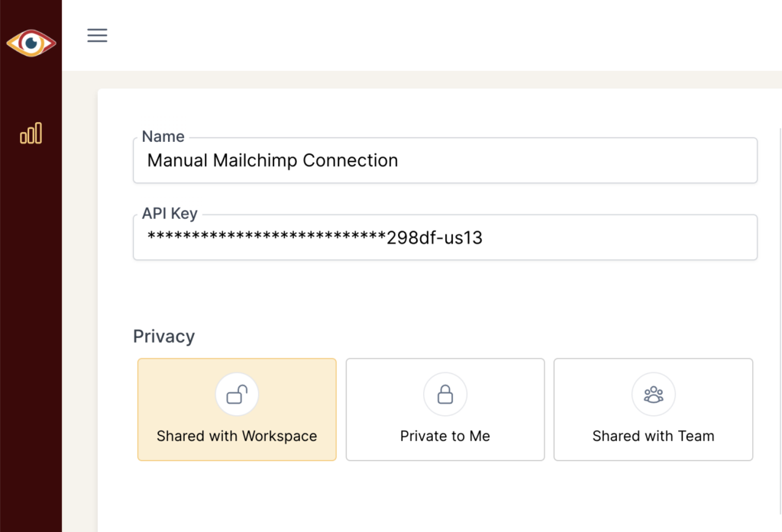Click the people group icon
This screenshot has height=532, width=782.
pos(653,395)
